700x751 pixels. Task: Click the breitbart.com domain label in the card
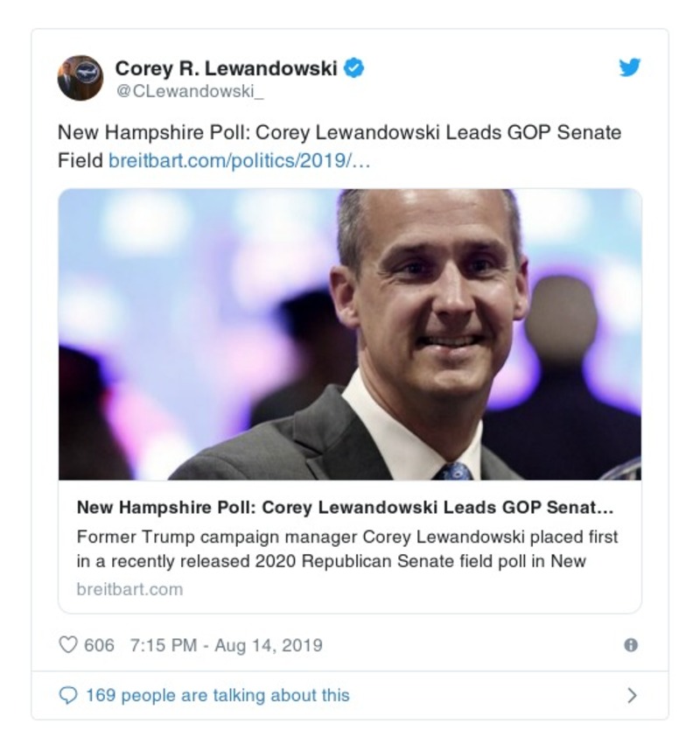point(129,589)
